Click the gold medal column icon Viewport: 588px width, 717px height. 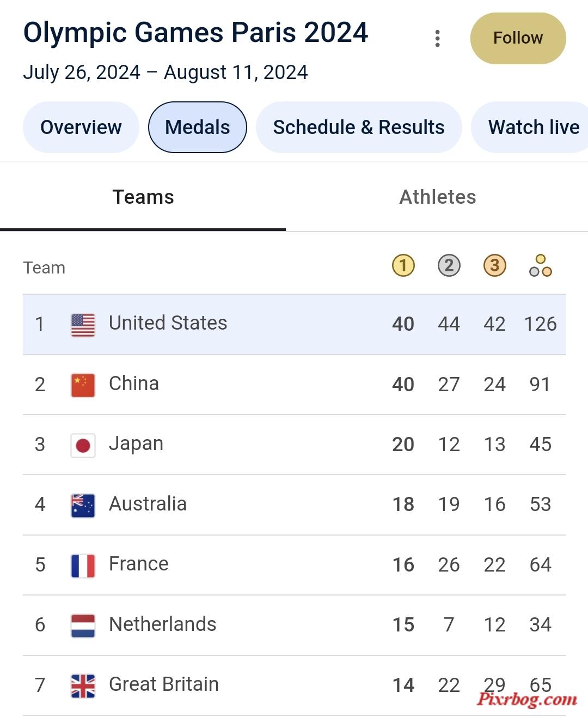click(x=403, y=266)
